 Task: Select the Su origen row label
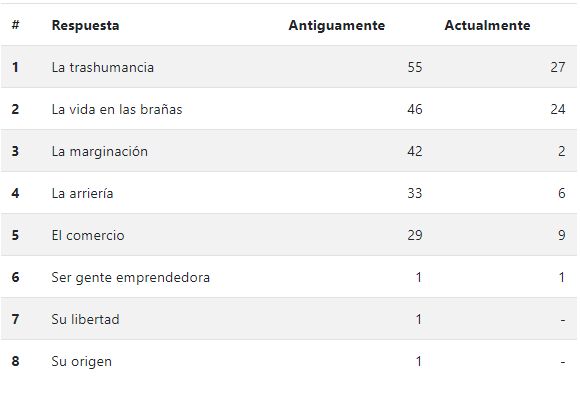coord(81,361)
